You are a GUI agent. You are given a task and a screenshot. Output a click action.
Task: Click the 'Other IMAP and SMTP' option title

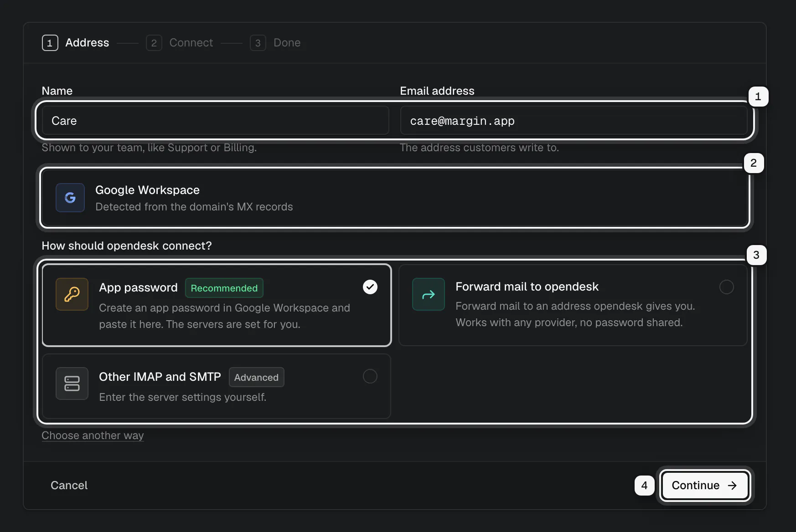tap(160, 377)
